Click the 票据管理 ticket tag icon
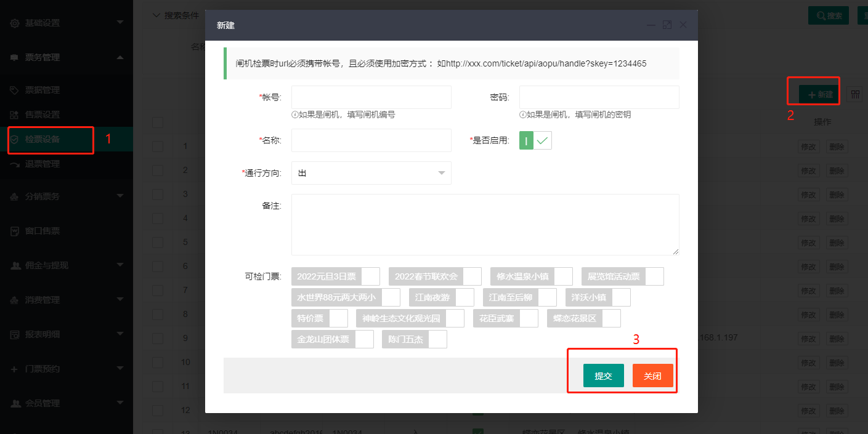The width and height of the screenshot is (868, 434). click(14, 89)
